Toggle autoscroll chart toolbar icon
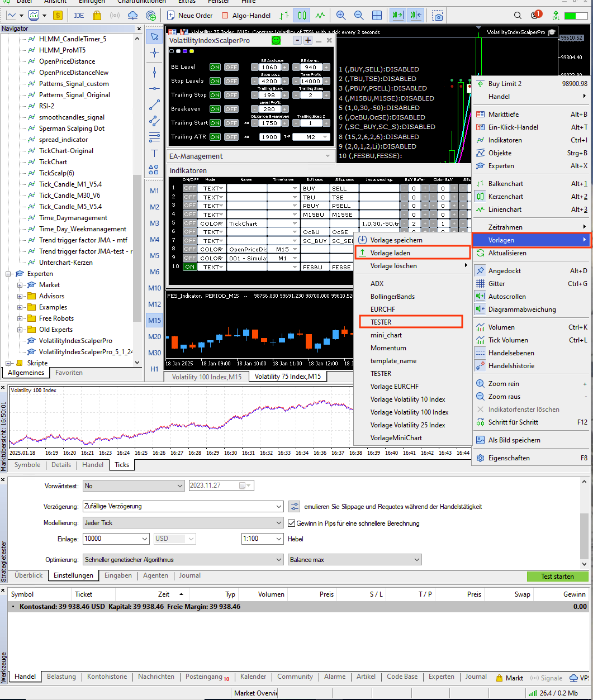Viewport: 593px width, 700px height. coord(398,16)
